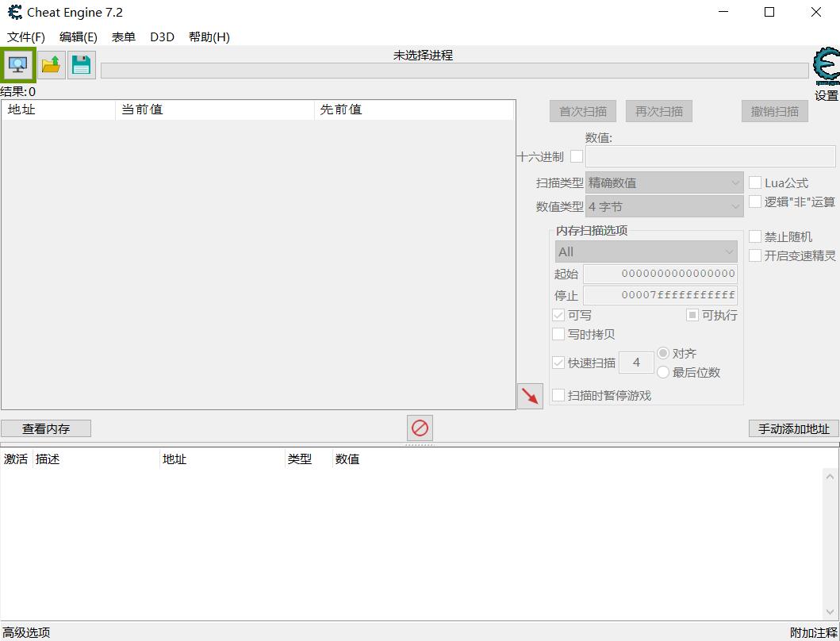Click the 起始 address field
This screenshot has height=641, width=840.
pos(660,274)
